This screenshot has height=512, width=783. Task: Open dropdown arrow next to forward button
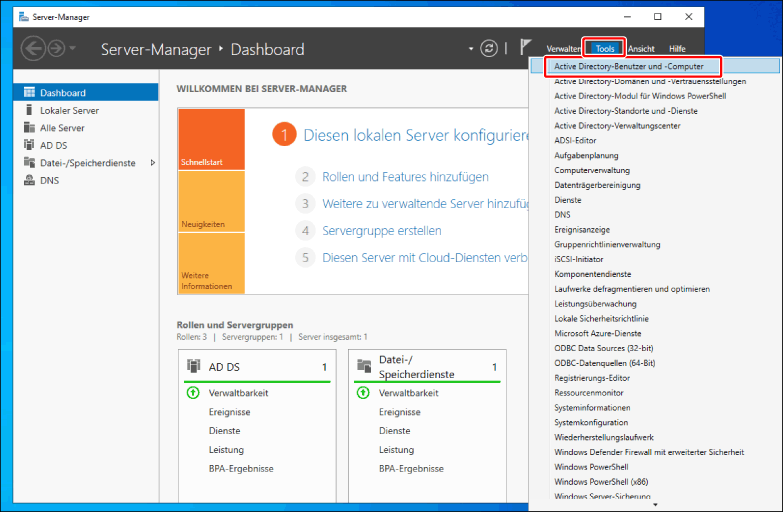coord(73,49)
